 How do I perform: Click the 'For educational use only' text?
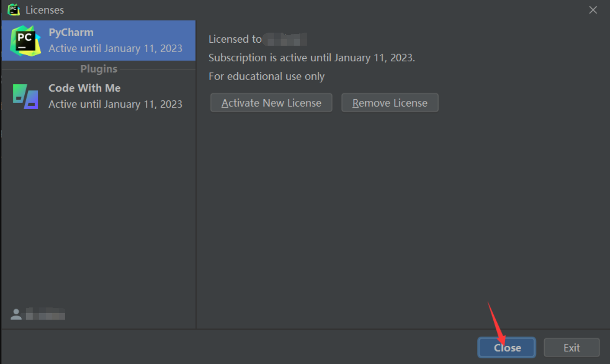point(267,77)
